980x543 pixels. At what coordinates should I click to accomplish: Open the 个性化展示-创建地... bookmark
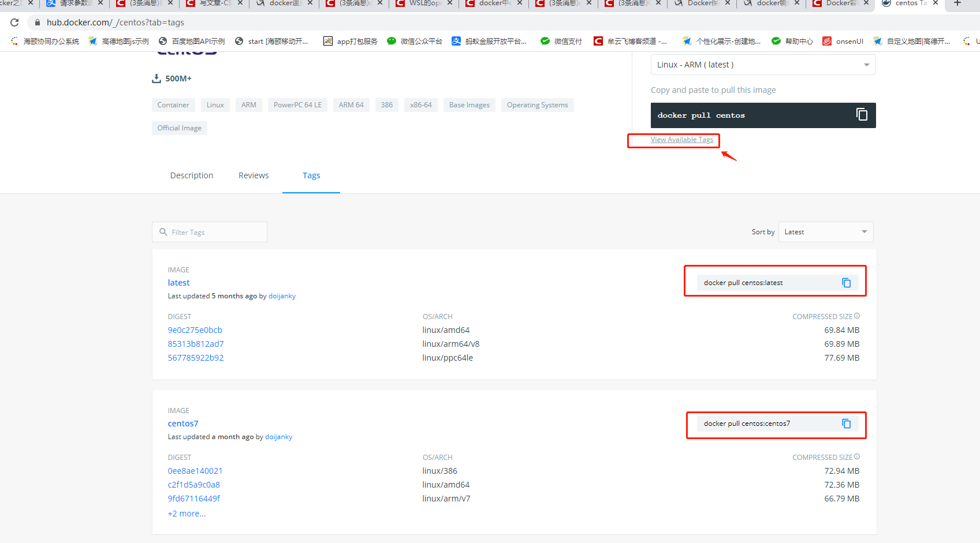[x=722, y=41]
